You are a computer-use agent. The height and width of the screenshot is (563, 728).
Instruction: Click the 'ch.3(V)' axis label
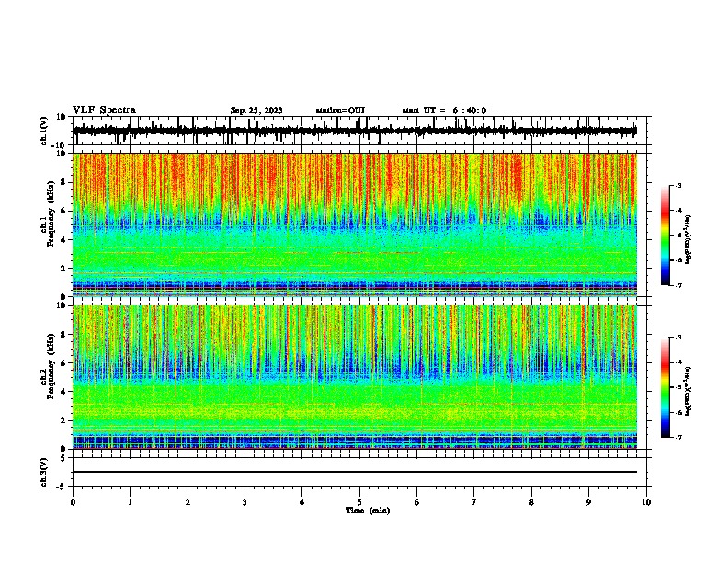(44, 473)
